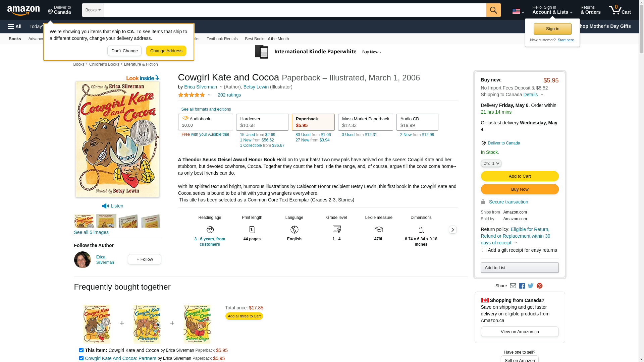Share on Twitter

531,286
